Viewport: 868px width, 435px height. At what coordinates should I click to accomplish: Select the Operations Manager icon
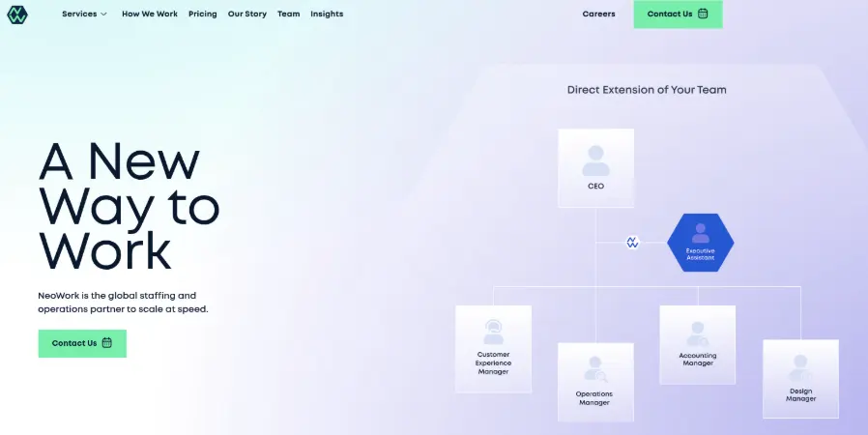(595, 369)
